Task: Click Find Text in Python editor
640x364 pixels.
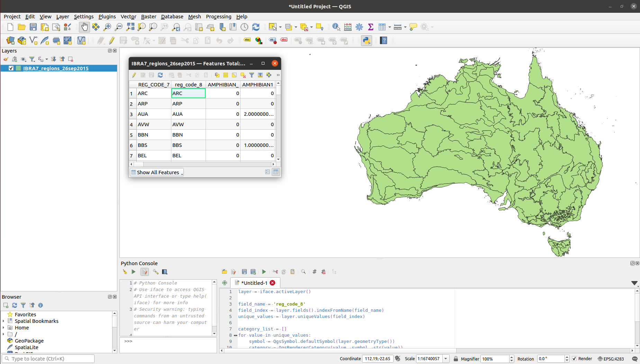Action: (x=304, y=272)
